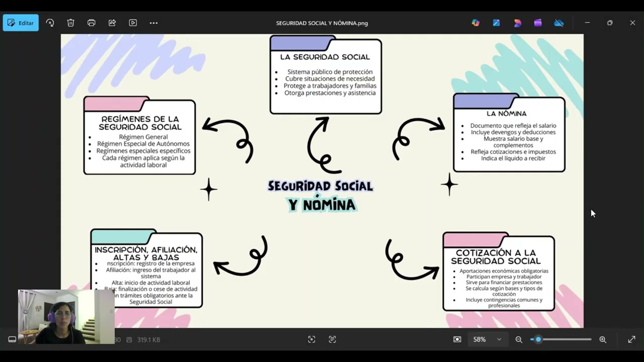Open the blue photo editor app icon
644x362 pixels.
497,23
